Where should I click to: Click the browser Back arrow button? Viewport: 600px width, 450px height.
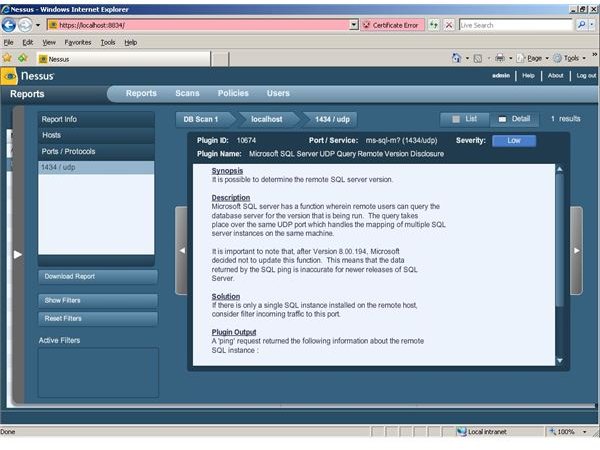(9, 25)
